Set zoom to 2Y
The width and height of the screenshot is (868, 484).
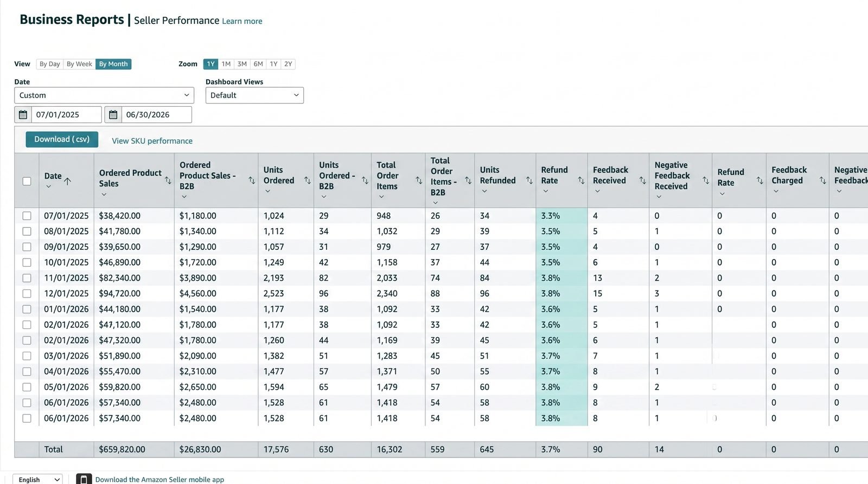[x=288, y=64]
